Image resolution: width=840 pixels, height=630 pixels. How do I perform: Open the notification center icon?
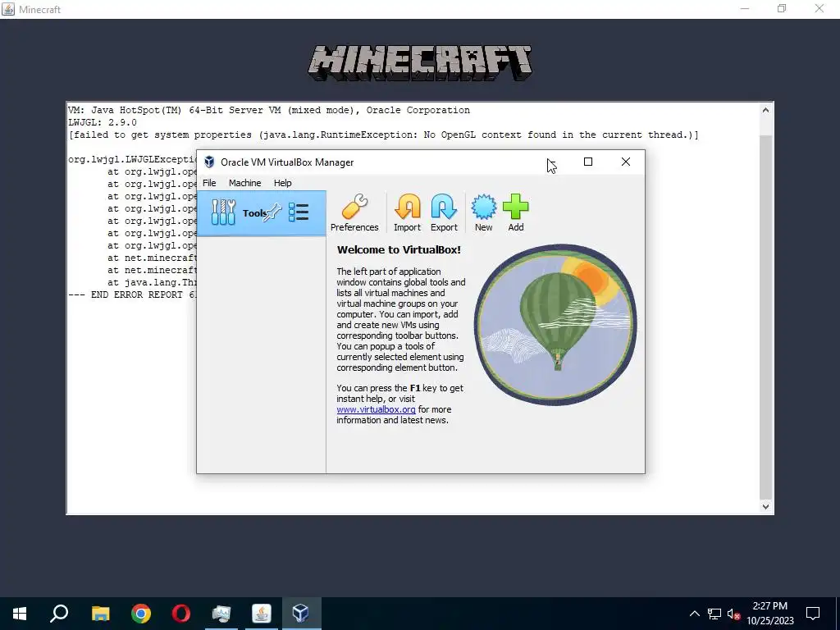click(x=813, y=614)
